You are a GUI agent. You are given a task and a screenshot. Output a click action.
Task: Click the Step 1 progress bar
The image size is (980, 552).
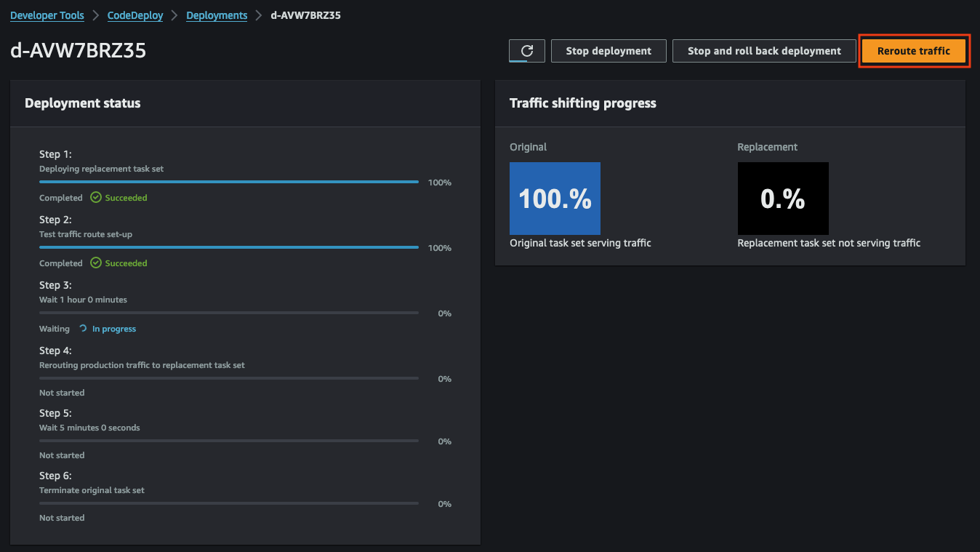[x=229, y=182]
